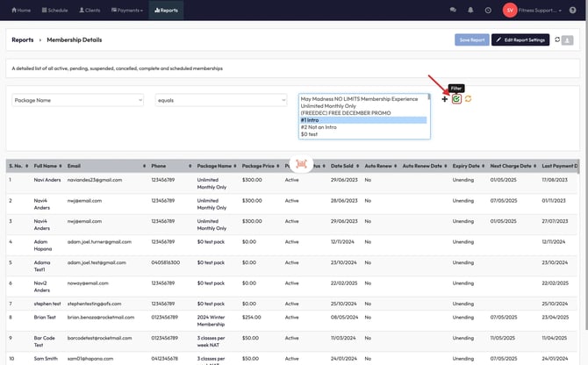Screen dimensions: 588x365
Task: Click Edit Report Settings button
Action: point(521,40)
